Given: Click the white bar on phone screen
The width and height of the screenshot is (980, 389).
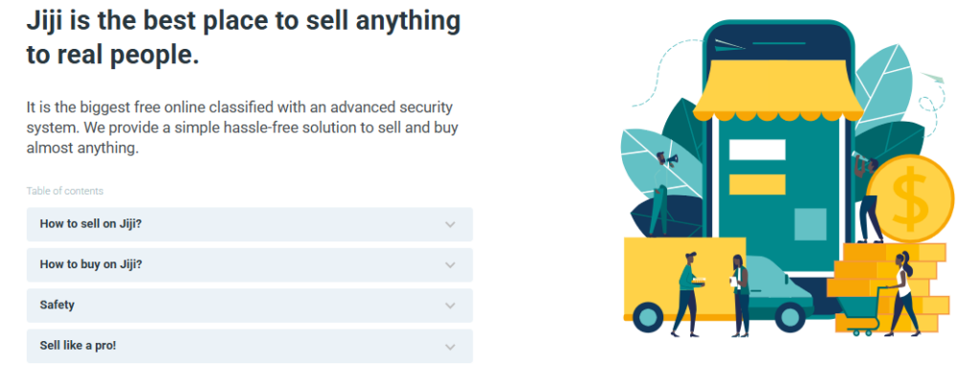Looking at the screenshot, I should 757,149.
